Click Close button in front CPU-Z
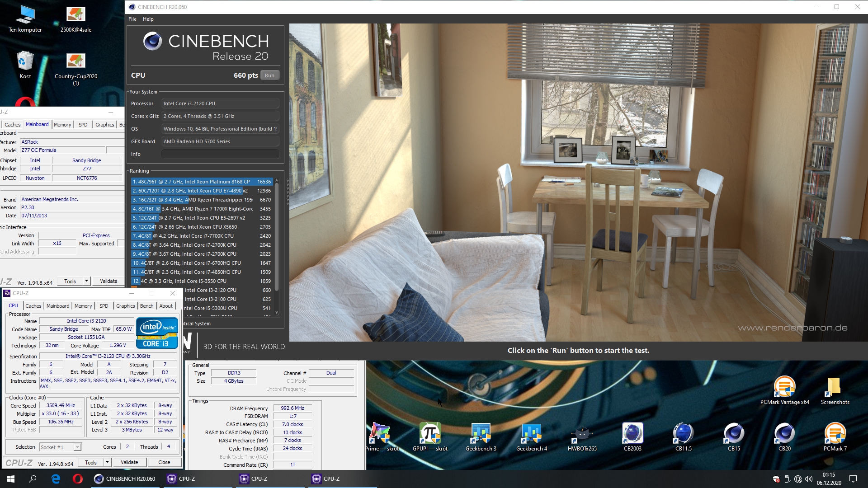The height and width of the screenshot is (488, 868). pyautogui.click(x=164, y=462)
